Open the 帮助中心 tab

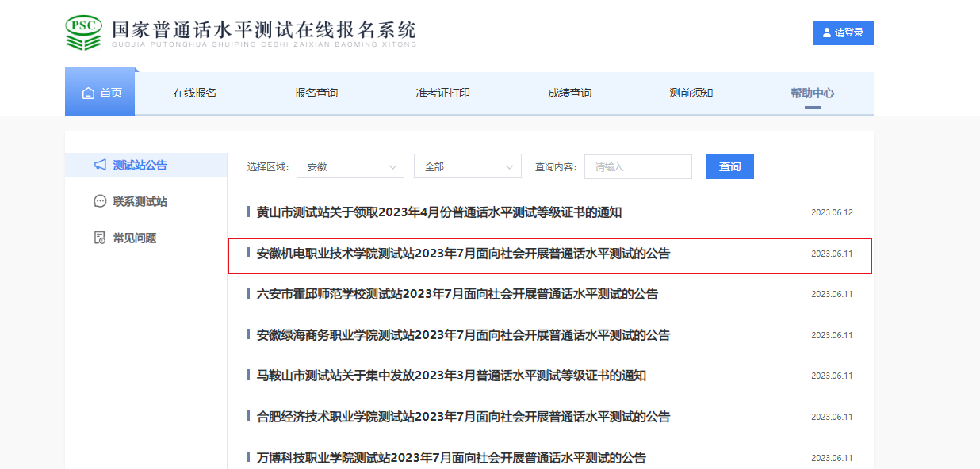812,93
